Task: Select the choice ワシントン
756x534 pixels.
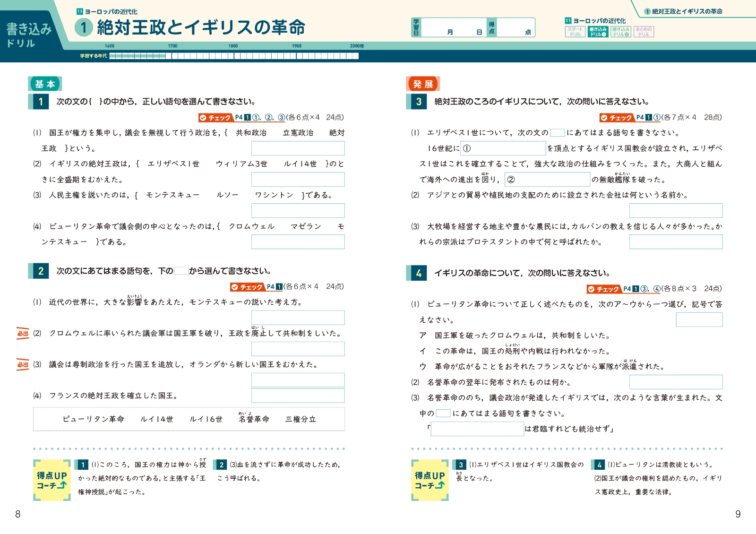Action: pyautogui.click(x=275, y=195)
